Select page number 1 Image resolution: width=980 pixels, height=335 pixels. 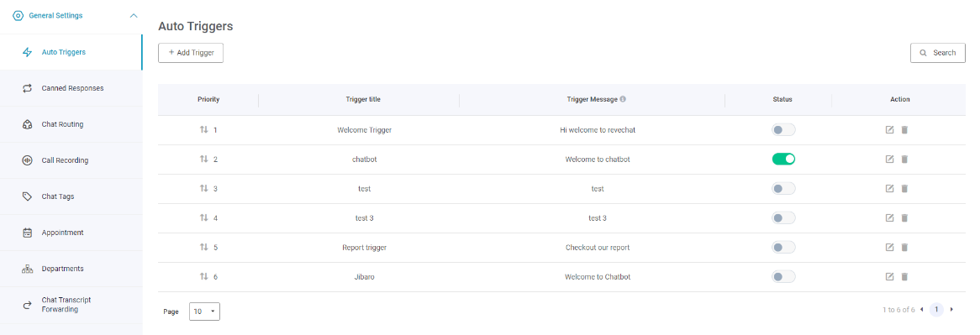click(x=936, y=310)
